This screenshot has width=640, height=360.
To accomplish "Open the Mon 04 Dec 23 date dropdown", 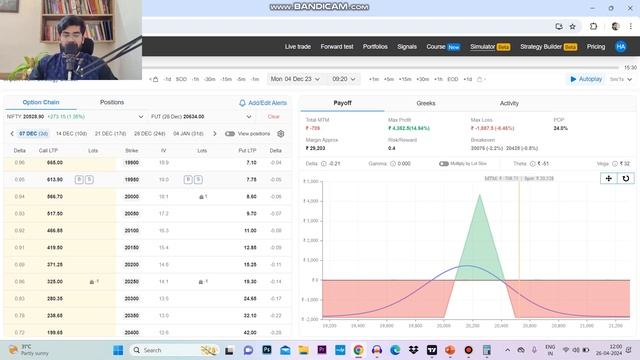I will click(295, 79).
